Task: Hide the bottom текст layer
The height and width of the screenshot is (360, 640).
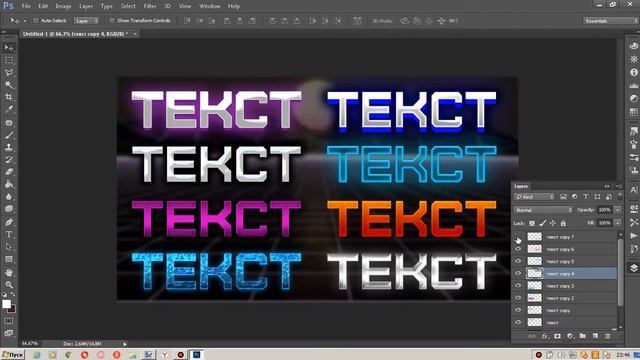Action: tap(518, 322)
